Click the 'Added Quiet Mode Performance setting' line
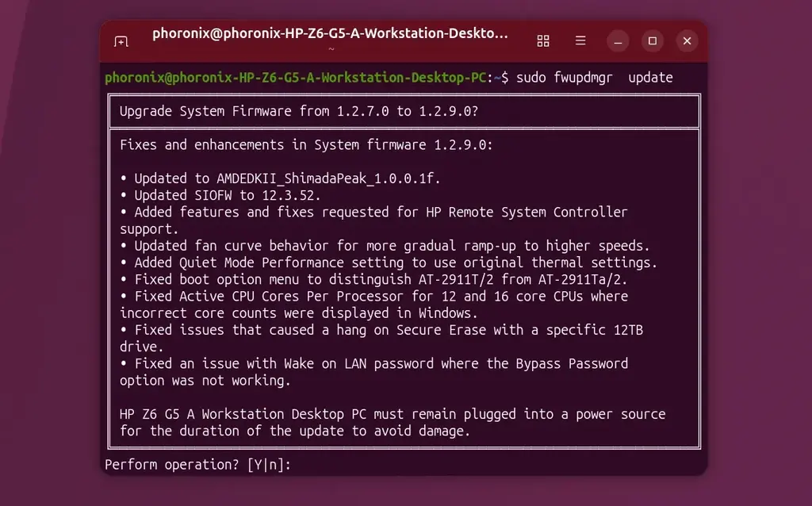 coord(389,263)
